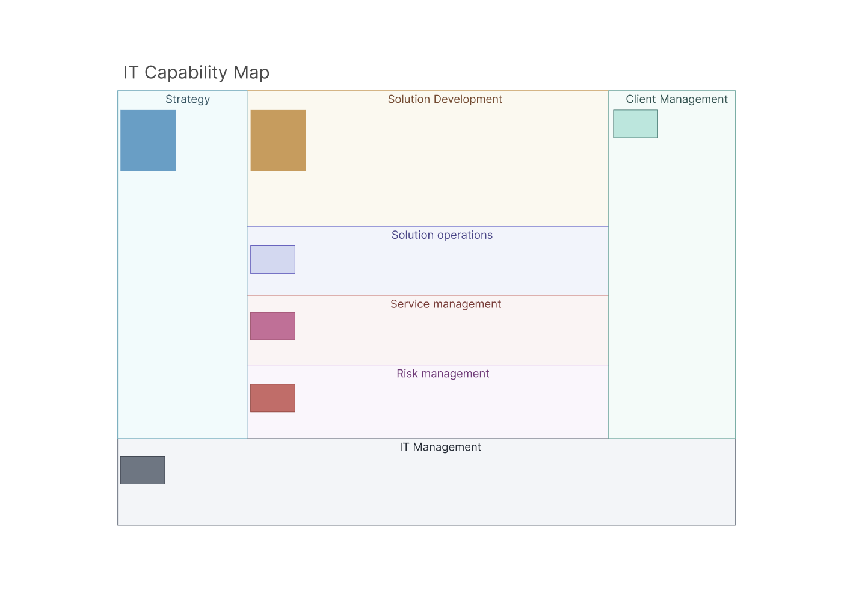Click the Solution operations heading

442,235
